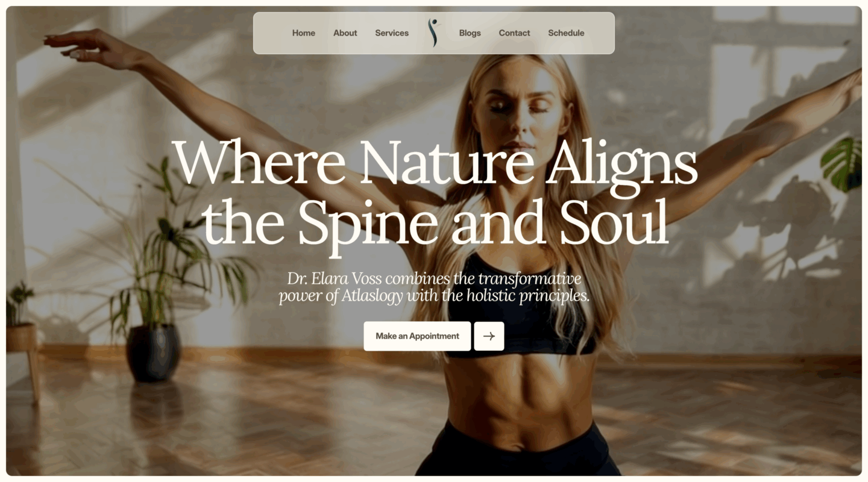Click the spine logo icon in navbar
The height and width of the screenshot is (482, 868).
point(433,33)
